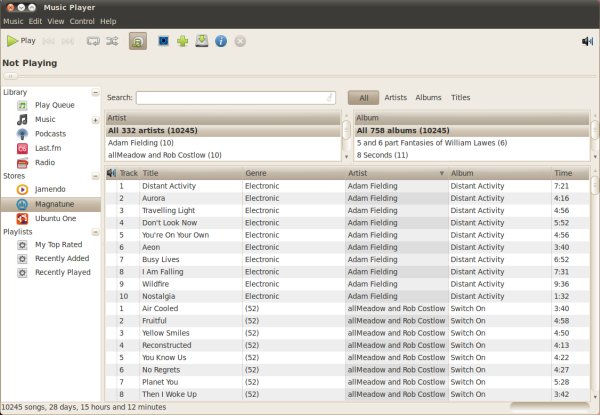The height and width of the screenshot is (415, 600).
Task: Click the volume speaker icon
Action: coord(587,41)
